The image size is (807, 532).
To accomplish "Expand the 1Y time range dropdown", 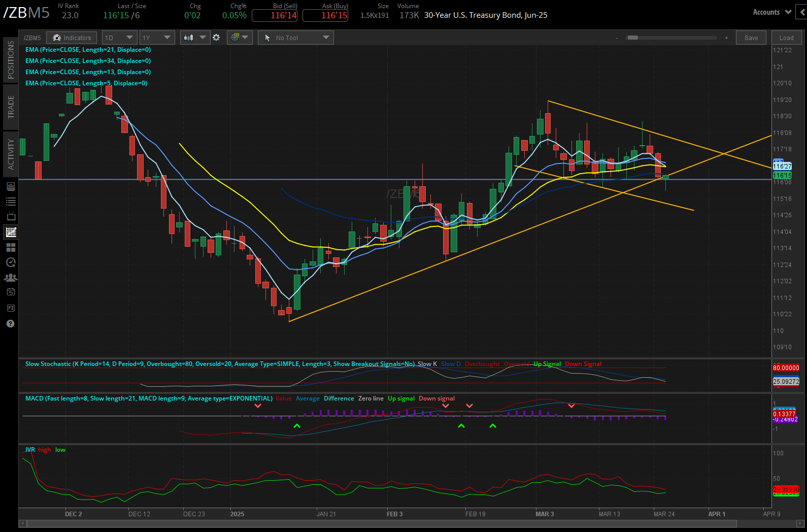I will [x=167, y=38].
